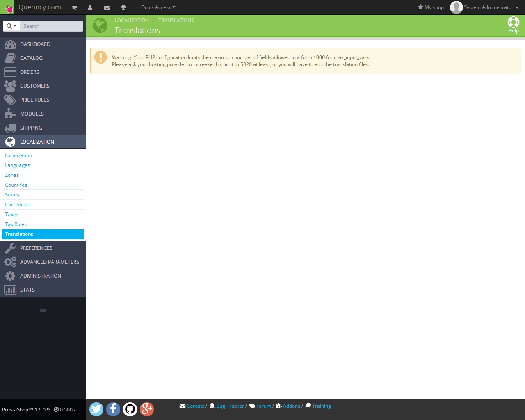Click the Translations page globe icon
The image size is (525, 420).
pyautogui.click(x=100, y=25)
